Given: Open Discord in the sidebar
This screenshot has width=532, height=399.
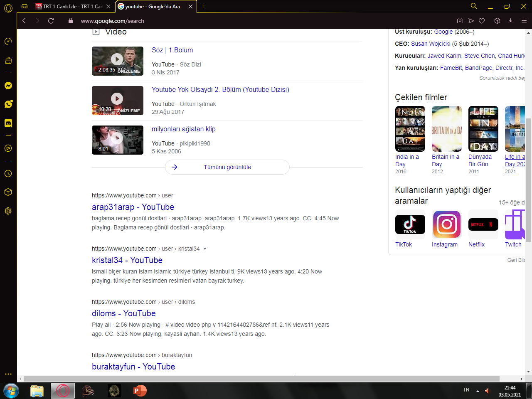Looking at the screenshot, I should click(8, 123).
